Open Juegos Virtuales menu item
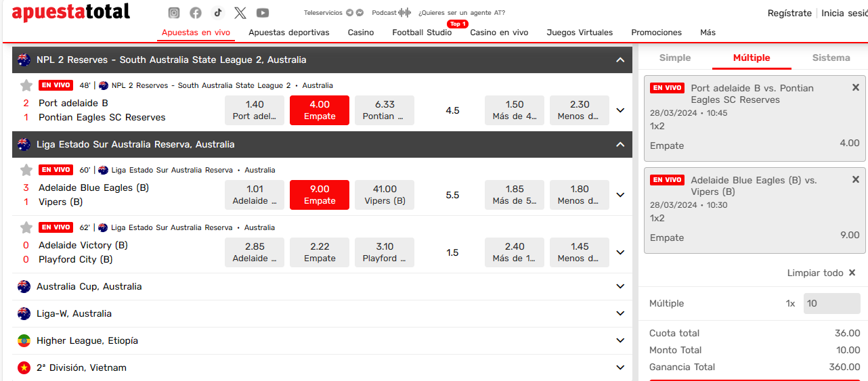Screen dimensions: 868x381 click(x=580, y=32)
